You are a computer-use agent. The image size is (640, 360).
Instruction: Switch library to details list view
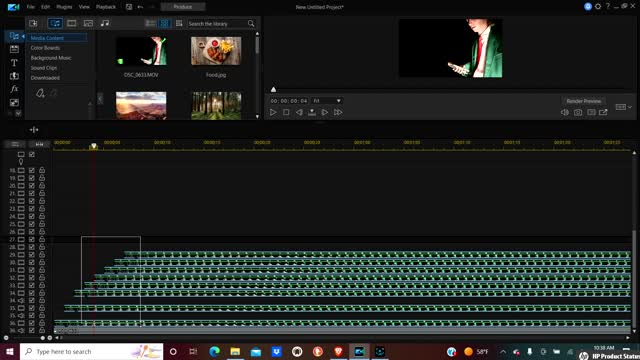tap(150, 23)
